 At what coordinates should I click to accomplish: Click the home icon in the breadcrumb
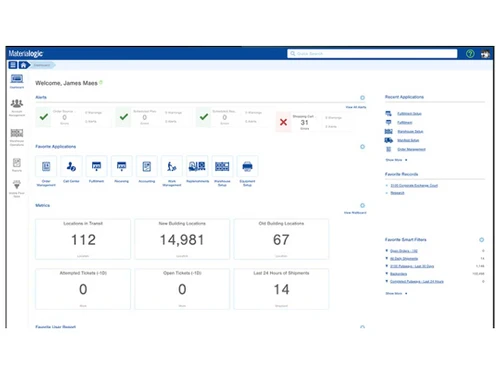tap(23, 65)
